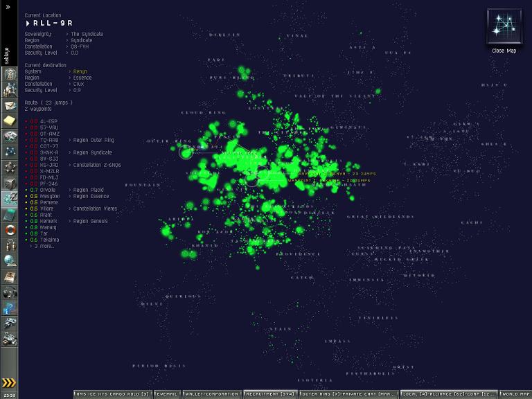Select route system TQ-RR8
532x399 pixels.
click(49, 140)
